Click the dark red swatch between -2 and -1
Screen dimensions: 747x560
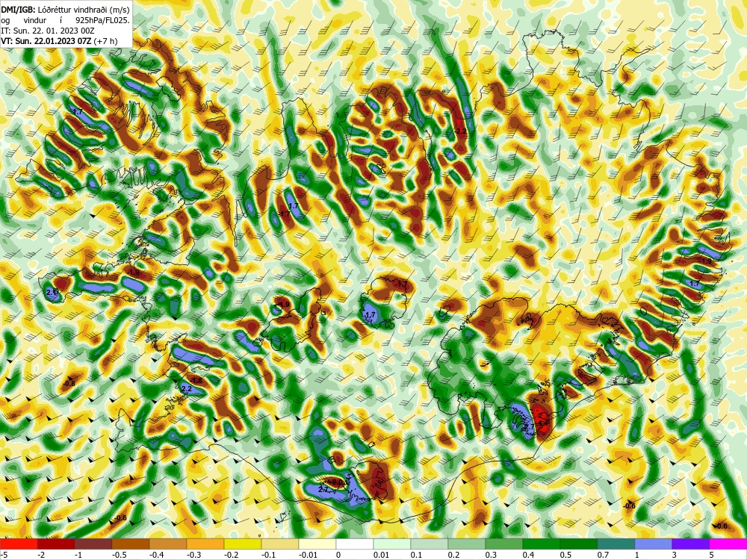click(56, 544)
